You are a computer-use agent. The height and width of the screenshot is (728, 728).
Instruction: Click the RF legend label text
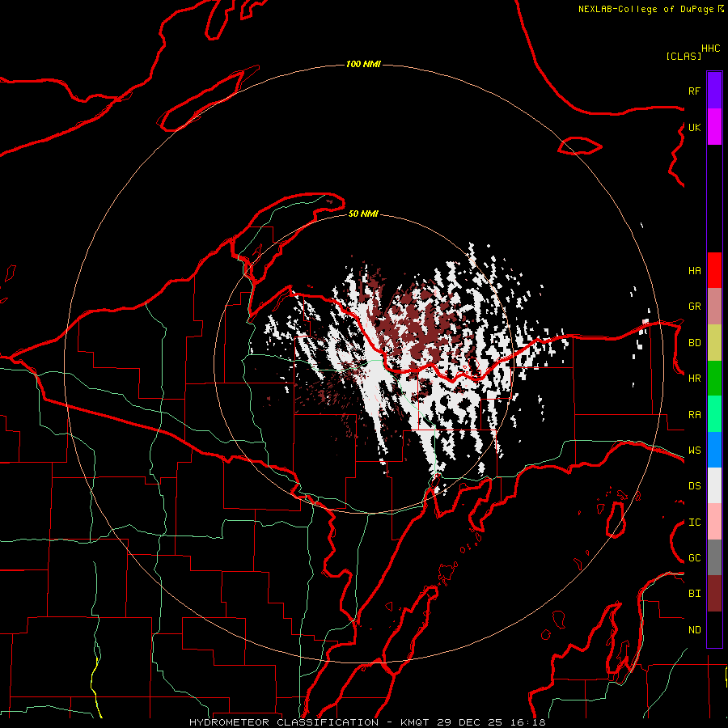coord(694,91)
